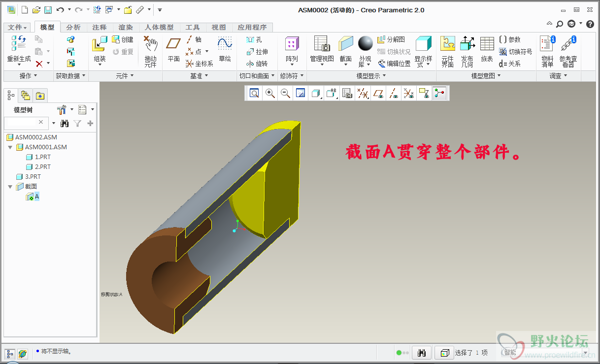
Task: Toggle 切换符号 symbol switching
Action: pyautogui.click(x=515, y=52)
